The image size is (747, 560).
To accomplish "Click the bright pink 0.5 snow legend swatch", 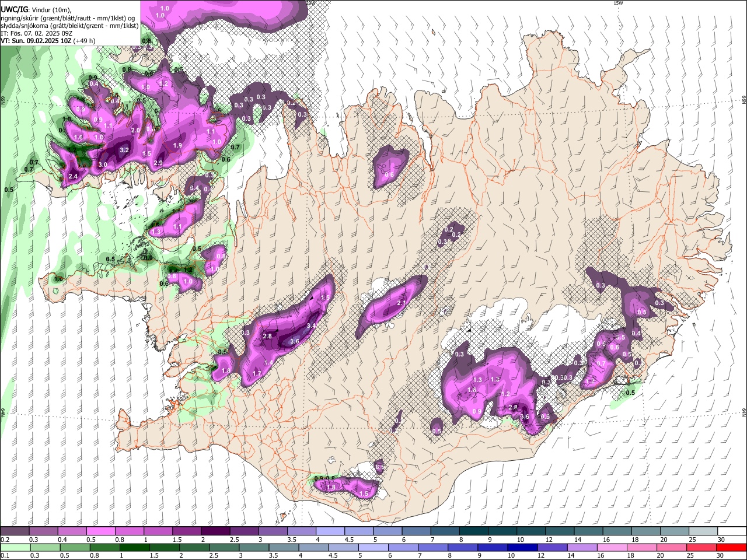I will [x=100, y=531].
